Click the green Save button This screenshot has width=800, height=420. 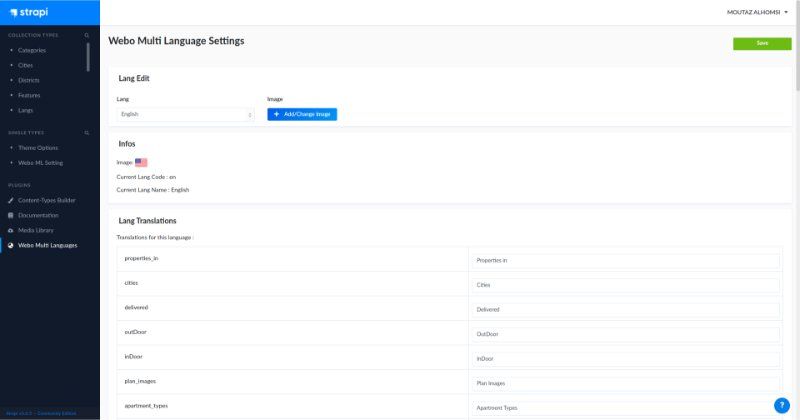pyautogui.click(x=762, y=43)
